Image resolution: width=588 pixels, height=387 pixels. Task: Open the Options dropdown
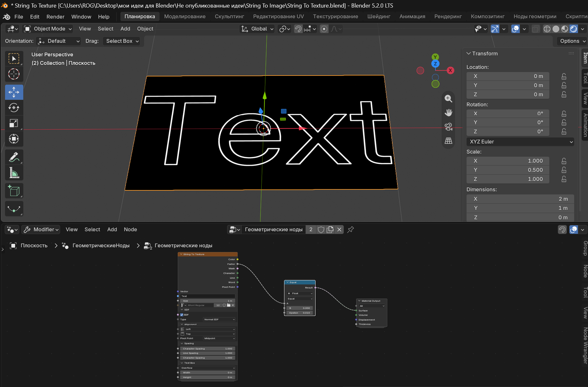(x=573, y=41)
